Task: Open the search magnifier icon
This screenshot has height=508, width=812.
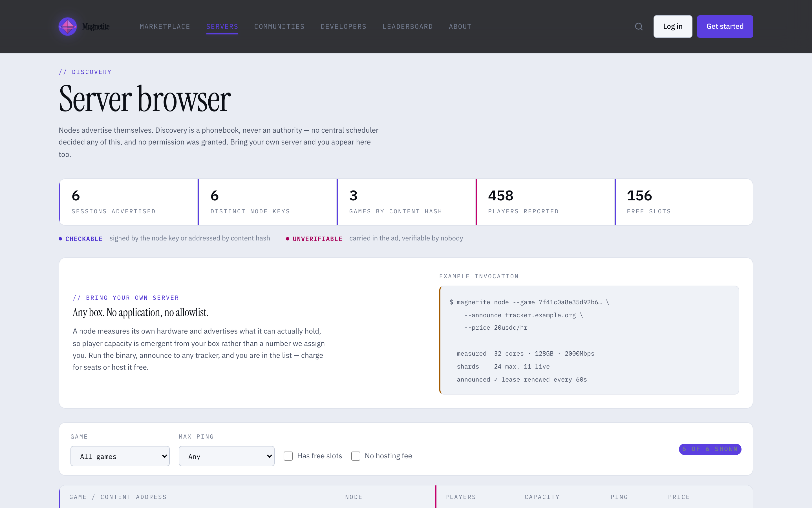Action: coord(639,27)
